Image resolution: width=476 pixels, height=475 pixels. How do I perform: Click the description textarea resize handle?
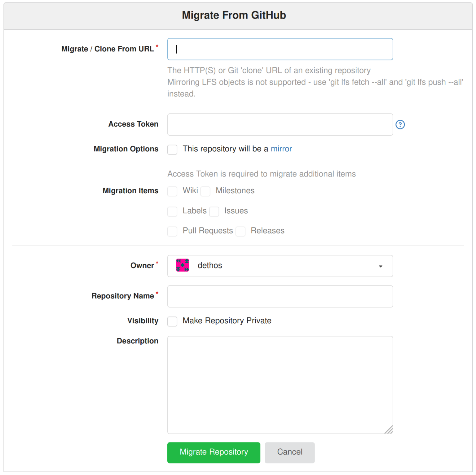click(389, 430)
